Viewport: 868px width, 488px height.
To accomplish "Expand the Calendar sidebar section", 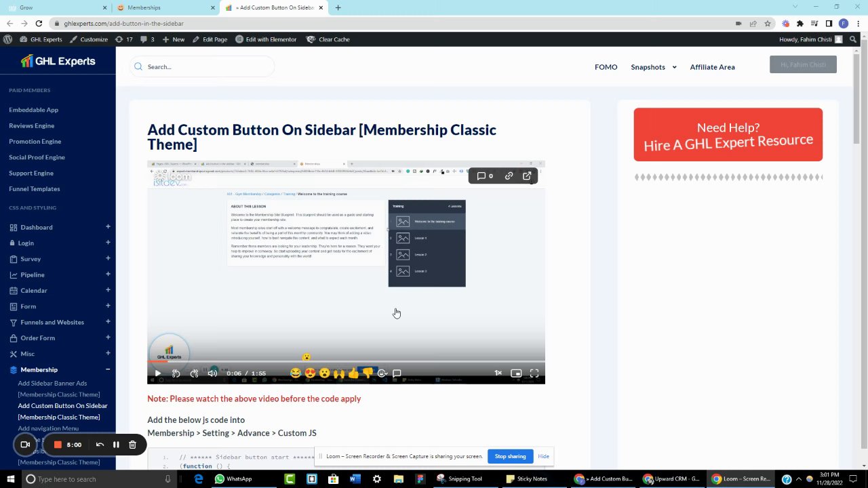I will pos(108,290).
